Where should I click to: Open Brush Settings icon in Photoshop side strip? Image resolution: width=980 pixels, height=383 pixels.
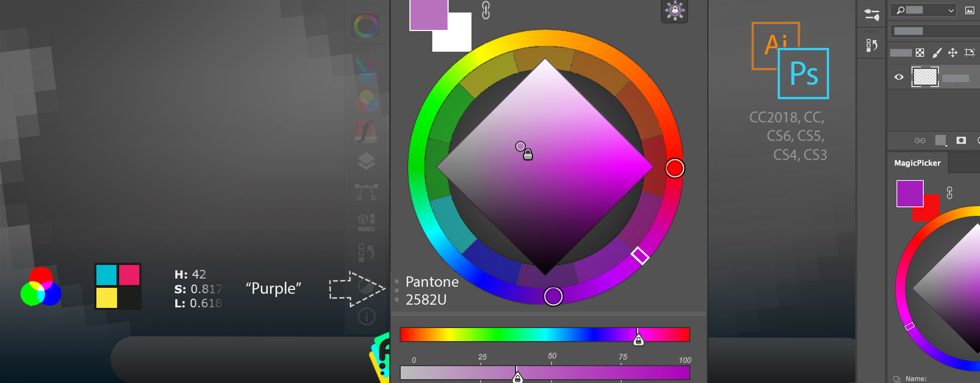[x=872, y=15]
